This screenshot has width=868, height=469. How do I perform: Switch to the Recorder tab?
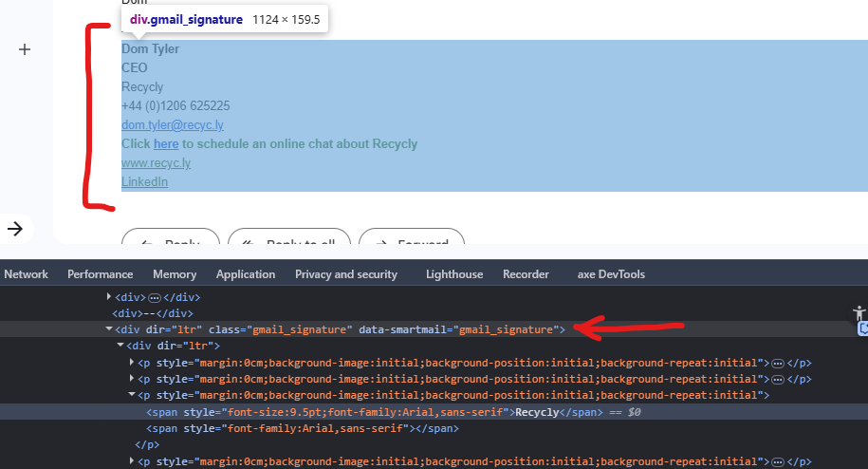click(x=526, y=274)
